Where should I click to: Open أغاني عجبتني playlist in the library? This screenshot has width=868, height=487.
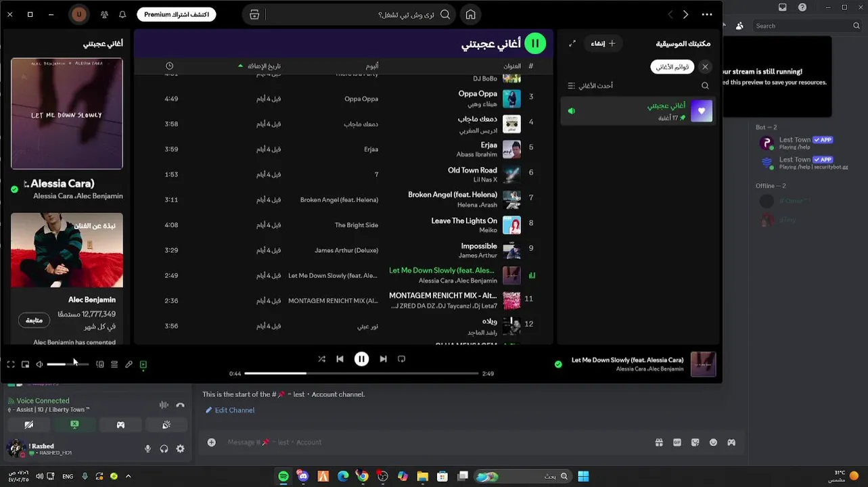[637, 111]
